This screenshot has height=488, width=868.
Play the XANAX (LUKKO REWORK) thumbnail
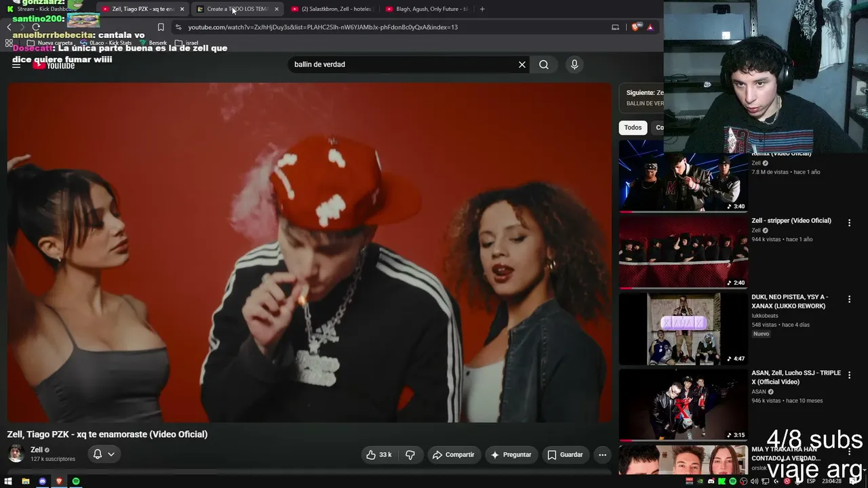click(683, 328)
